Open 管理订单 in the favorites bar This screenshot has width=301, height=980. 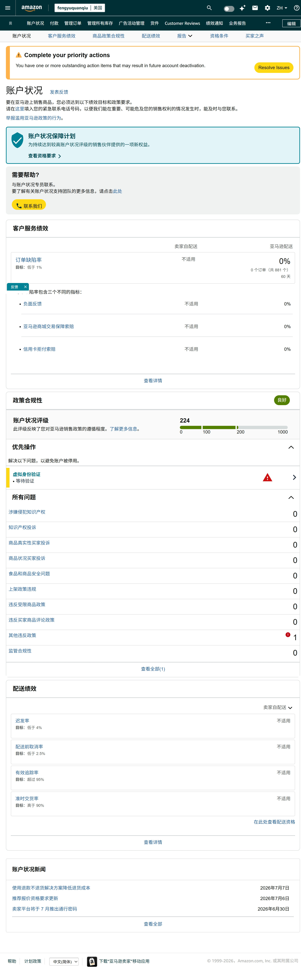pos(73,23)
